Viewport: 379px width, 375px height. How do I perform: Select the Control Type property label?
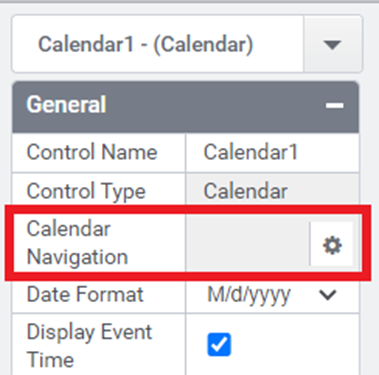point(86,192)
